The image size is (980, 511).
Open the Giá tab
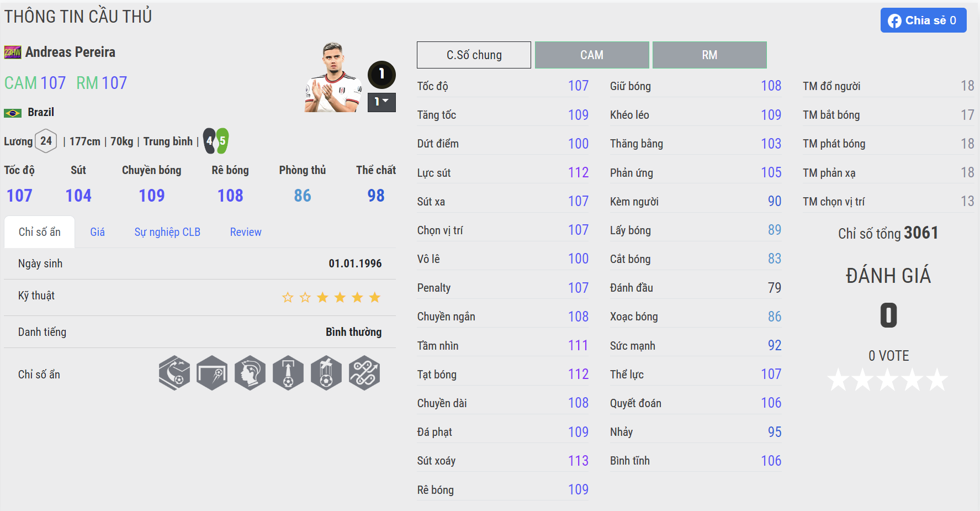[x=97, y=232]
